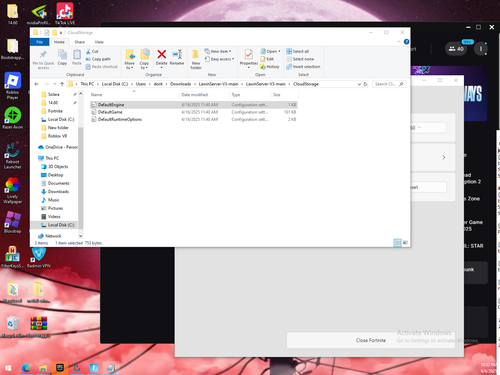The width and height of the screenshot is (500, 375).
Task: Click the Cut command
Action: pos(92,51)
